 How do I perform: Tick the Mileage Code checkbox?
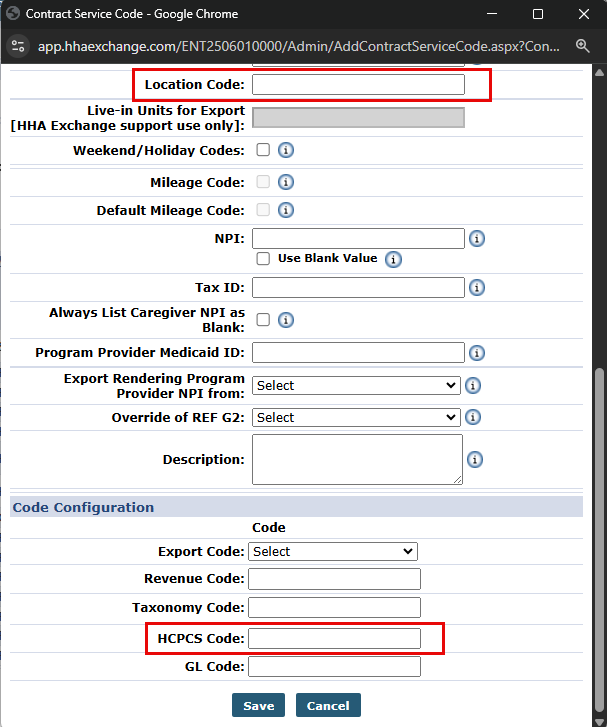(x=263, y=182)
